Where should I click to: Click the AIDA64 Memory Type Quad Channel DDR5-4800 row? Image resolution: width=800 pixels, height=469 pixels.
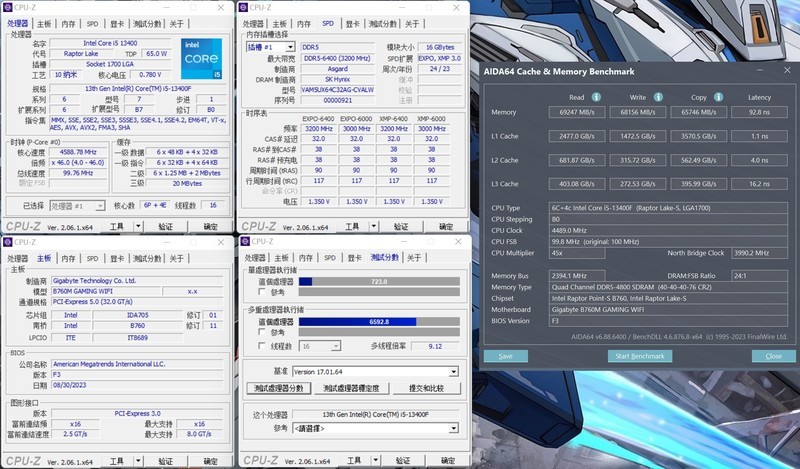(668, 287)
